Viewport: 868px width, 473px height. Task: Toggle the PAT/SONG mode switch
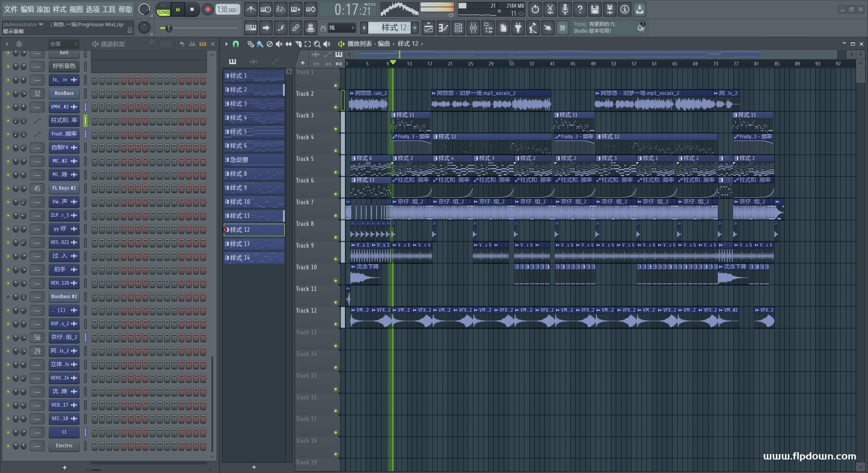coord(163,9)
